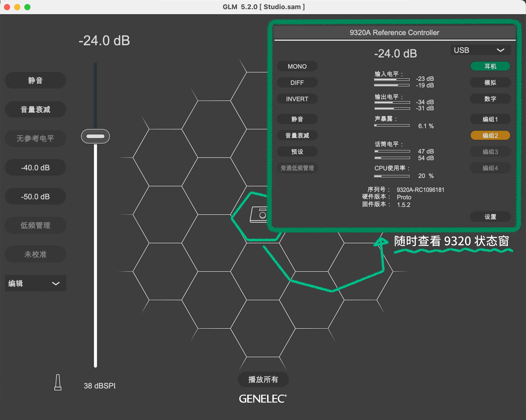The width and height of the screenshot is (526, 420).
Task: Click the -34 dB output level value
Action: coord(425,102)
